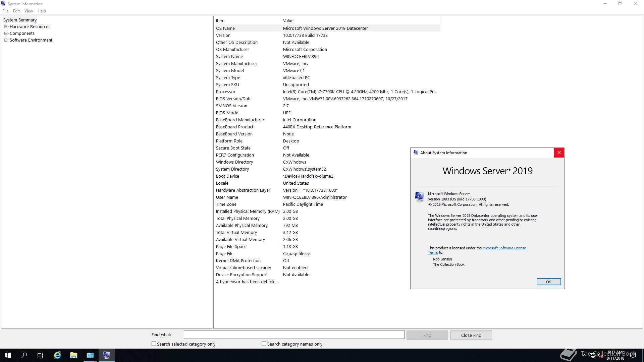Select the Processor row
Viewport: 644px width, 362px height.
[327, 92]
